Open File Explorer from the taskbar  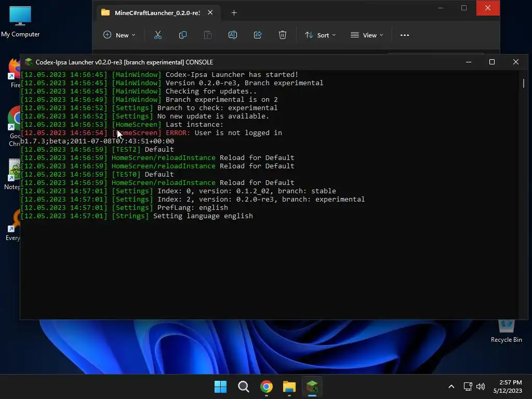tap(289, 387)
